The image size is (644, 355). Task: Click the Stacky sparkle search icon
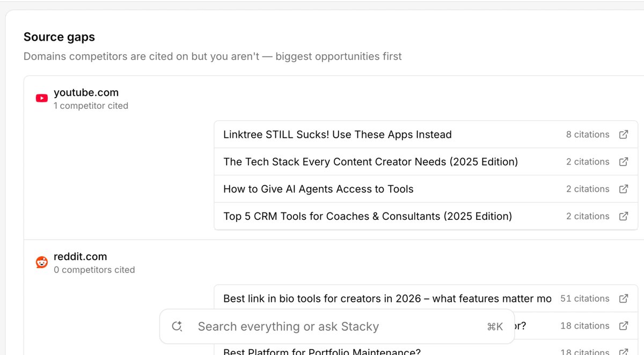177,327
